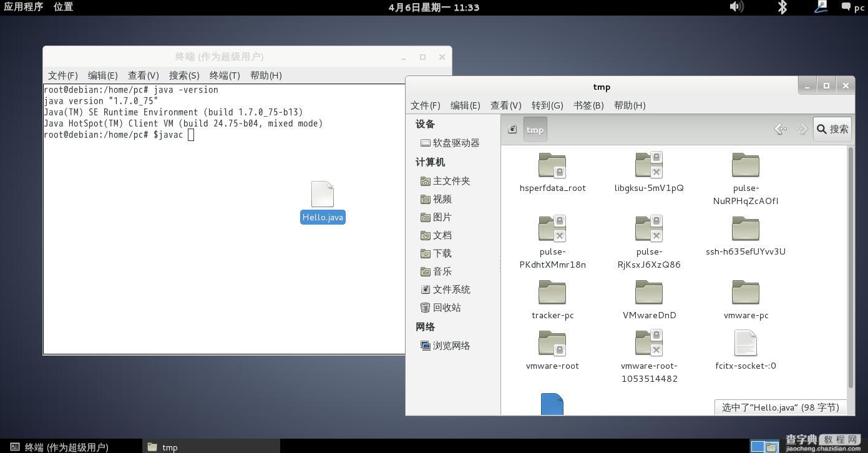Image resolution: width=868 pixels, height=453 pixels.
Task: Open the accessibility user icon in top panel
Action: [x=821, y=7]
